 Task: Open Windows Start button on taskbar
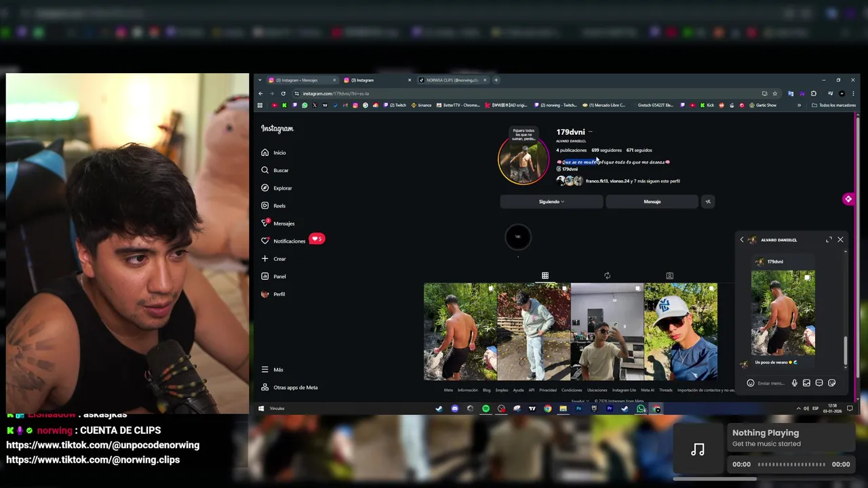(x=261, y=409)
